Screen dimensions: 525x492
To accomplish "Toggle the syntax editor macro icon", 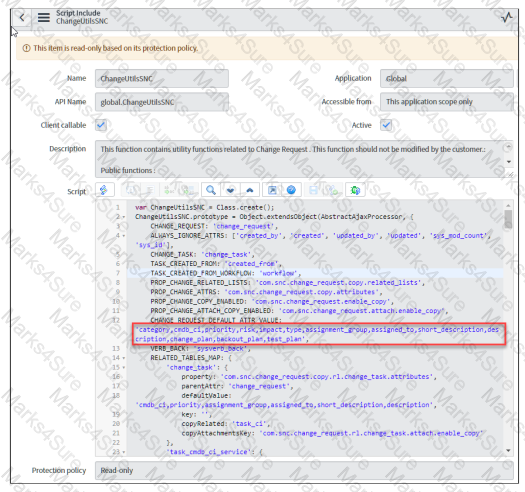I will pos(104,190).
